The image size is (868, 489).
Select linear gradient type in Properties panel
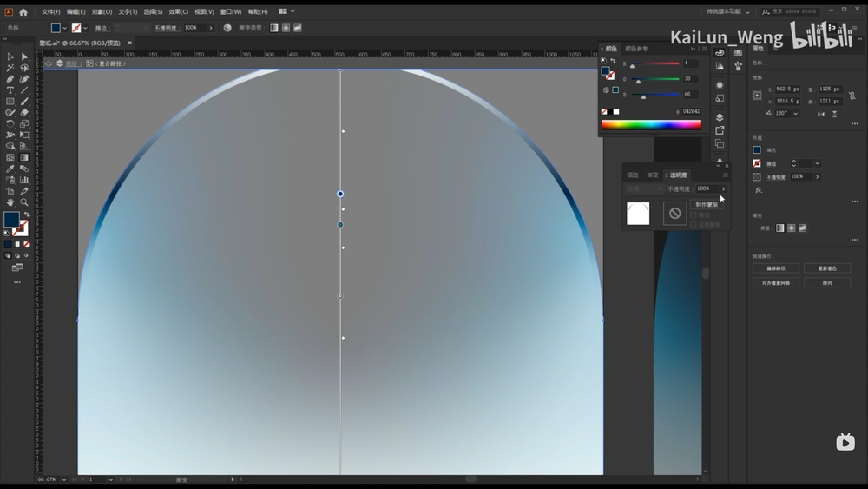[780, 228]
